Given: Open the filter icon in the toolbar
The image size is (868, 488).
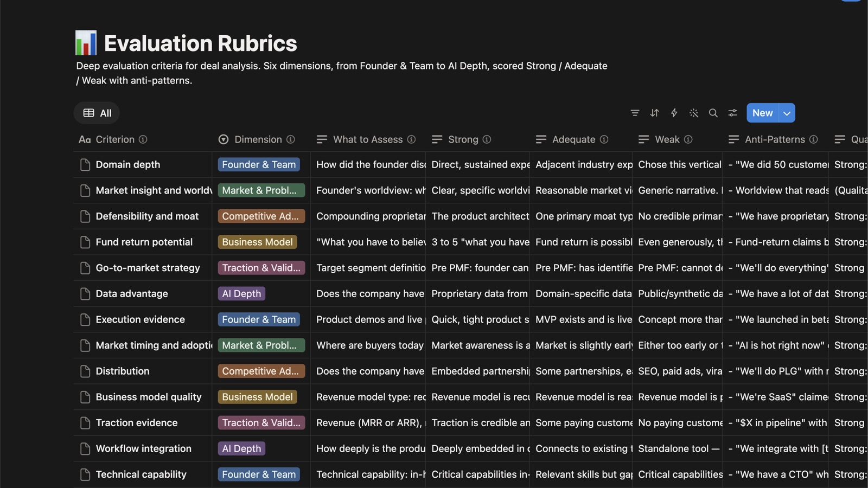Looking at the screenshot, I should tap(635, 113).
